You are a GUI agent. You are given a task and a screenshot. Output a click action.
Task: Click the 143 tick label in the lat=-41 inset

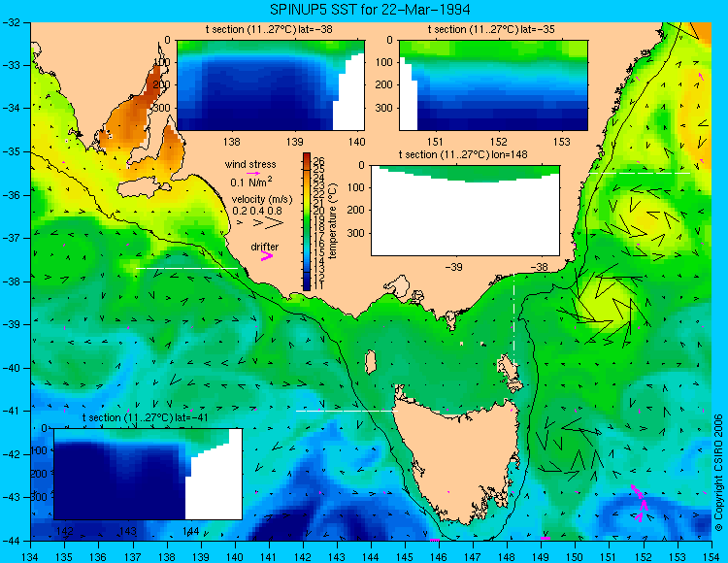128,531
